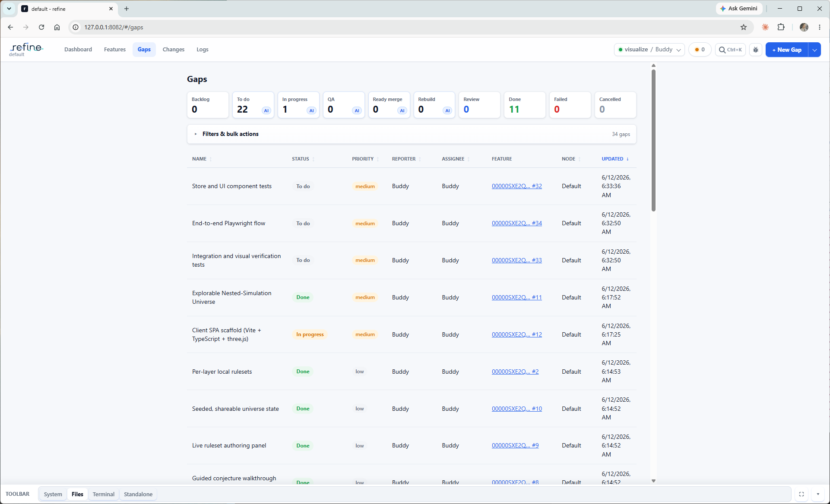Screen dimensions: 830x504
Task: Sort by the ASSIGNEE column
Action: 455,159
